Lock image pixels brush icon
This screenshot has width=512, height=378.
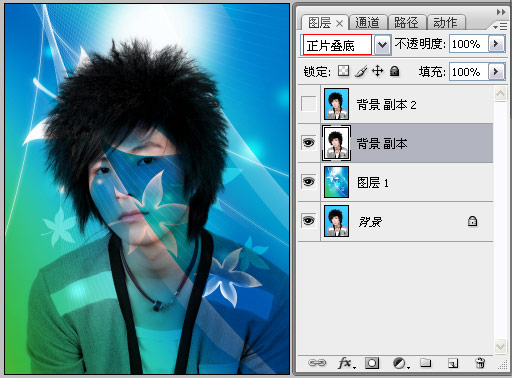coord(361,71)
